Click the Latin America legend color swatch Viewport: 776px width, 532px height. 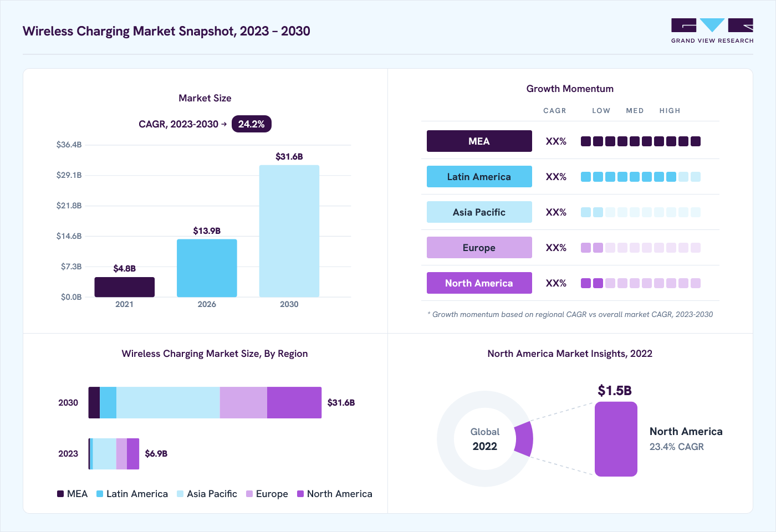[x=100, y=494]
